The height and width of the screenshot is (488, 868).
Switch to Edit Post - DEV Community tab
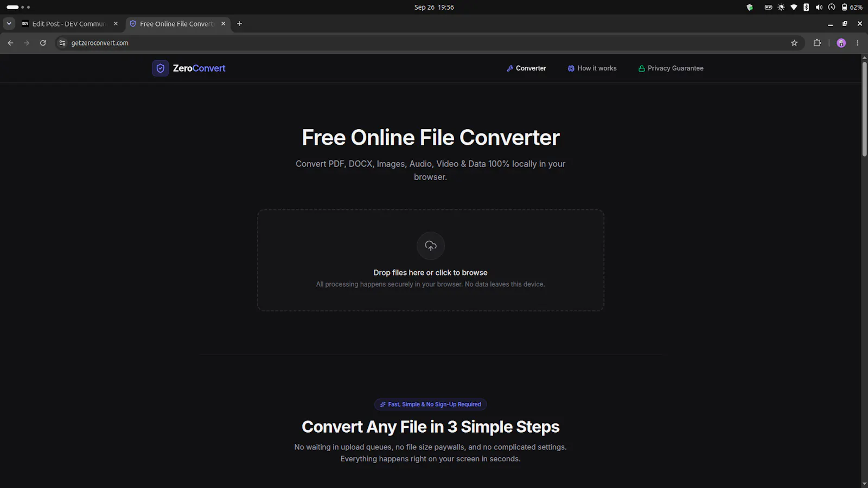click(69, 24)
